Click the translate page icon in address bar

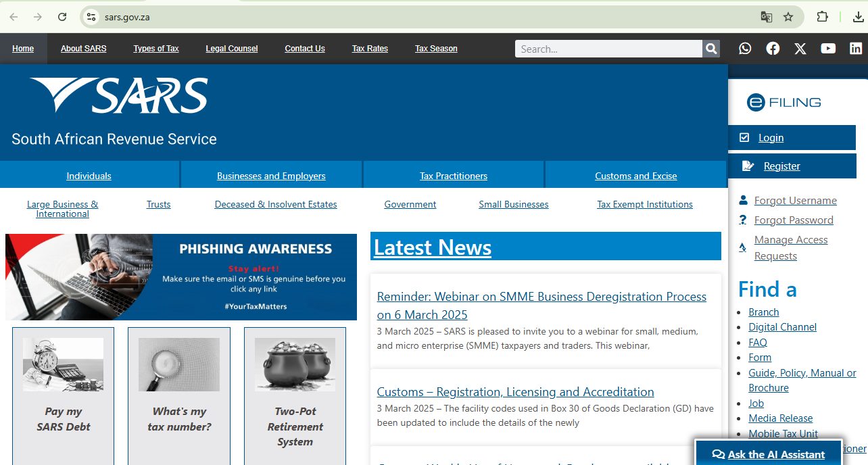[x=766, y=17]
